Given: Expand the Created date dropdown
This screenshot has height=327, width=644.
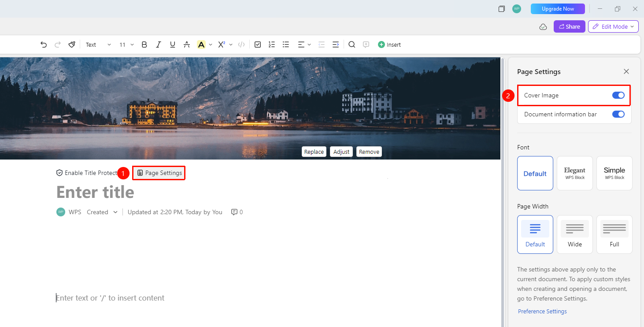Looking at the screenshot, I should click(102, 212).
